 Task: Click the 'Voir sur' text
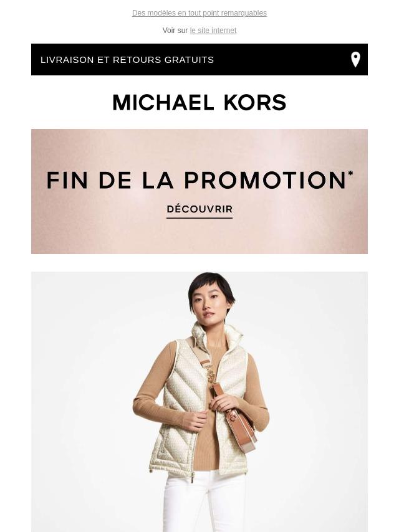coord(175,31)
